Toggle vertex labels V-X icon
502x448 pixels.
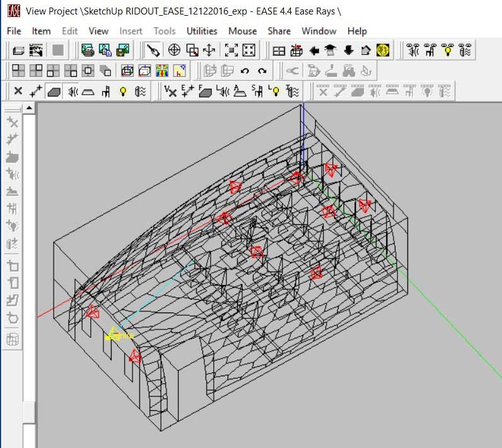point(170,91)
